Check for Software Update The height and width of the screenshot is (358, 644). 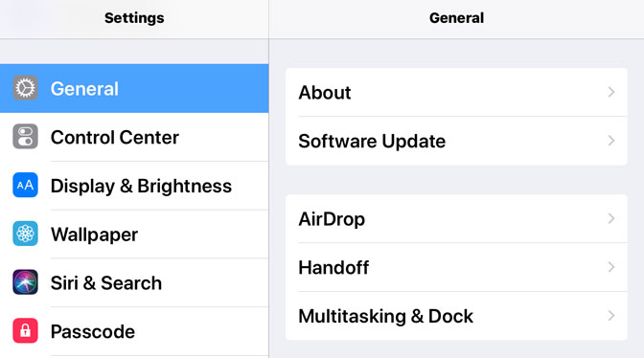click(456, 141)
